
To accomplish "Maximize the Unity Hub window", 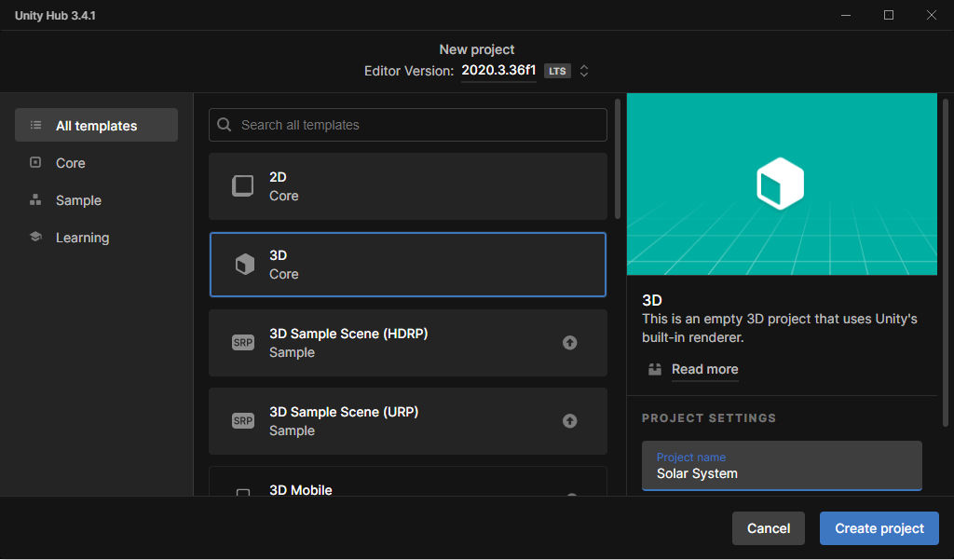I will pyautogui.click(x=888, y=15).
